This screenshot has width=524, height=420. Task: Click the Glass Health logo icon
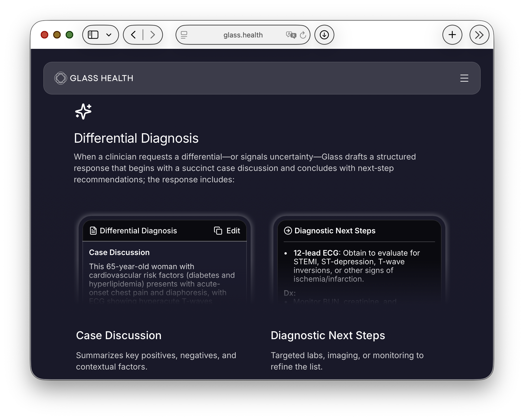coord(60,78)
